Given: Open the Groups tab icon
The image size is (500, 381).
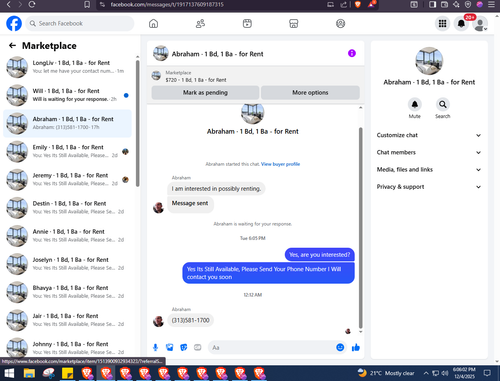Looking at the screenshot, I should (340, 23).
